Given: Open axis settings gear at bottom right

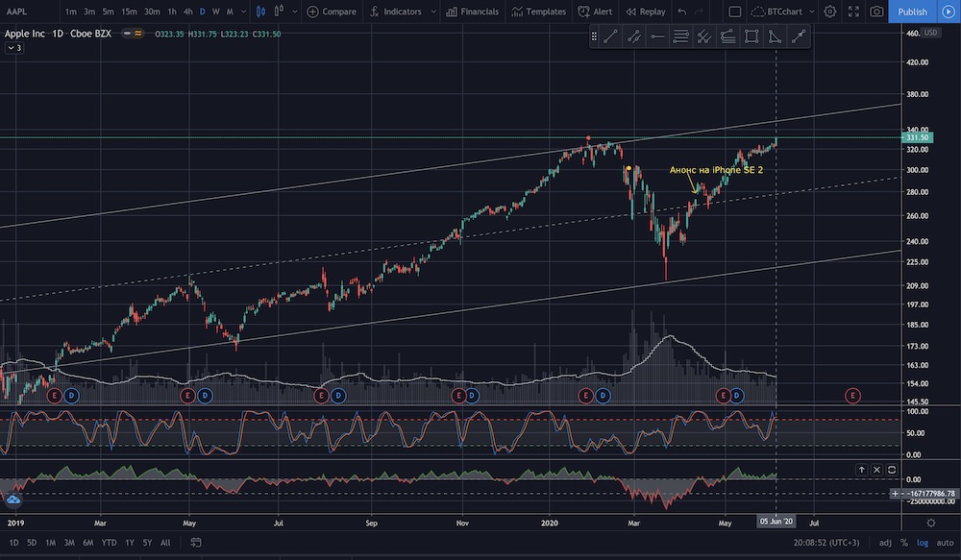Looking at the screenshot, I should (x=931, y=523).
